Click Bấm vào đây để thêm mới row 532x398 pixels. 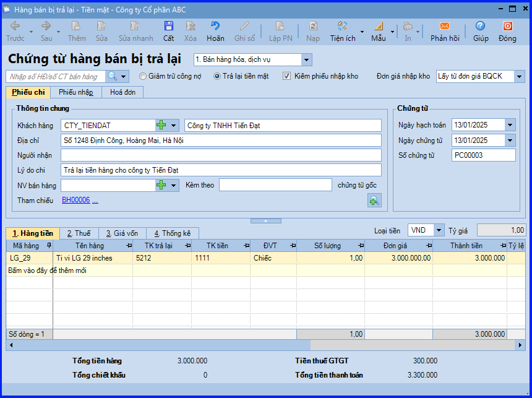point(265,270)
